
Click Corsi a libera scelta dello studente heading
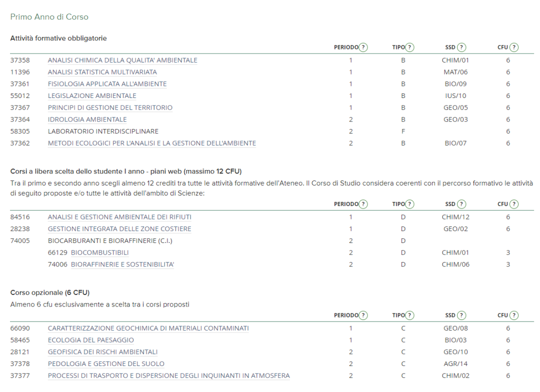(126, 171)
